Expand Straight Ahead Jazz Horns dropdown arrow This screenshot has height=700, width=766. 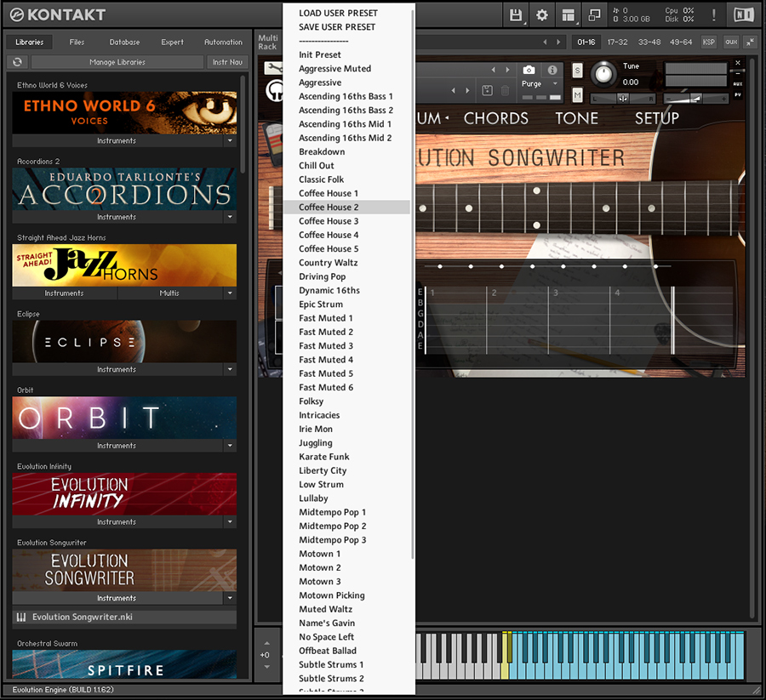click(x=230, y=293)
